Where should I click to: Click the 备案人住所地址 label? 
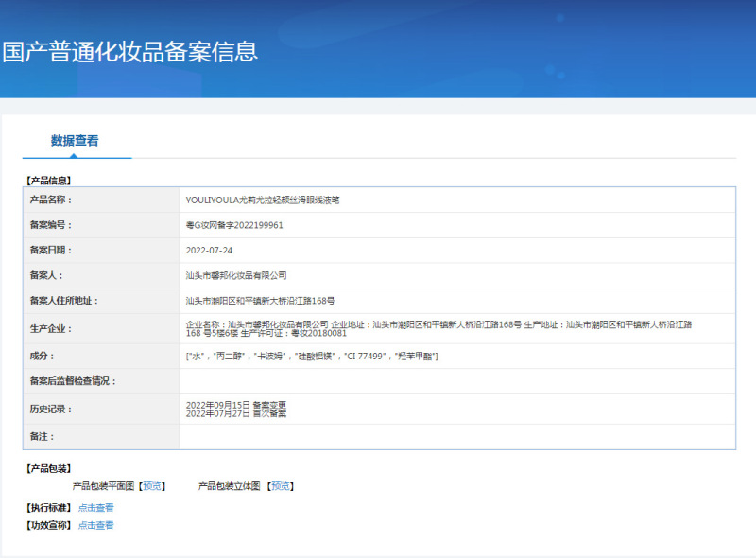(64, 300)
